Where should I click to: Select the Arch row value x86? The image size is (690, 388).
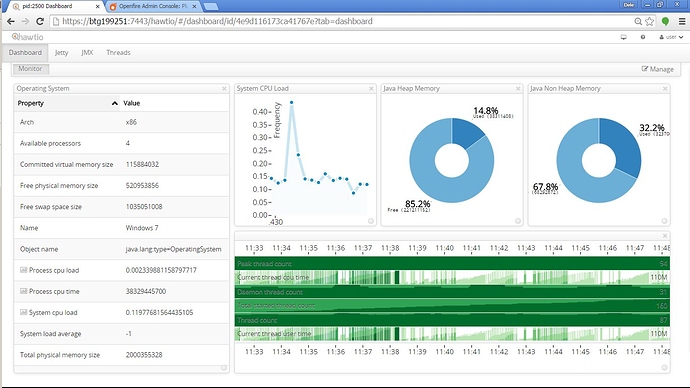(x=131, y=122)
